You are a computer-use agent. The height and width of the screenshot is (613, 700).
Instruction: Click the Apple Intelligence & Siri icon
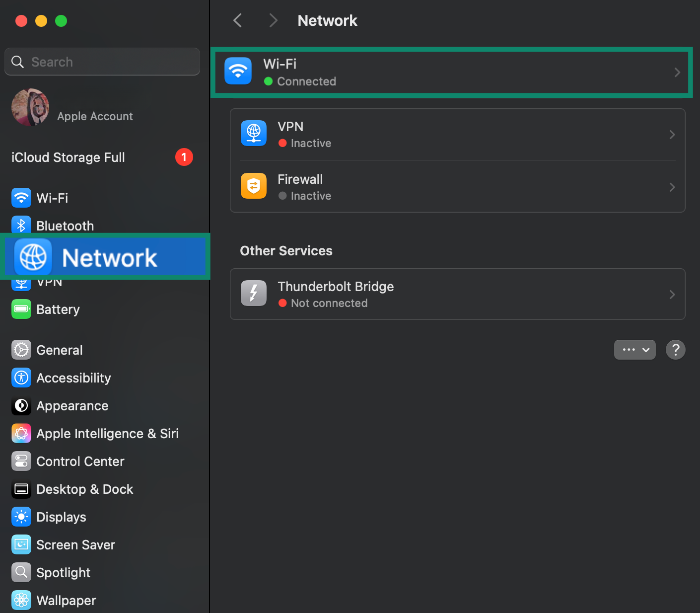[x=21, y=433]
